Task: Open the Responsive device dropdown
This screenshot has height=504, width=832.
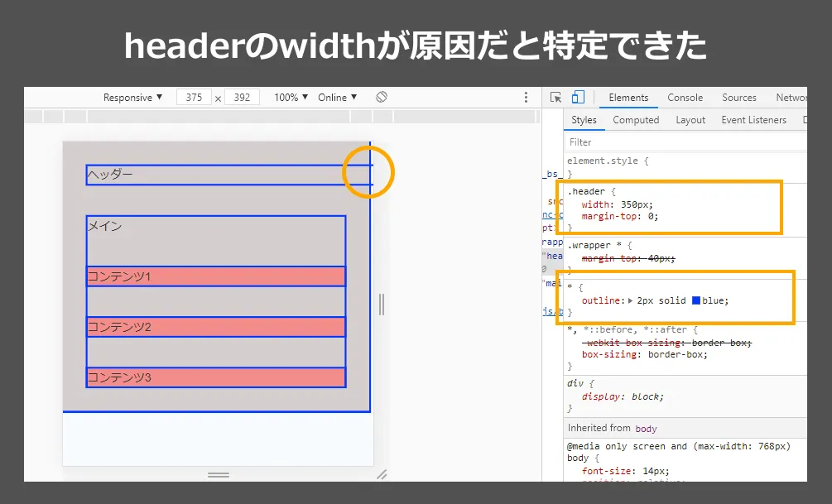Action: coord(132,98)
